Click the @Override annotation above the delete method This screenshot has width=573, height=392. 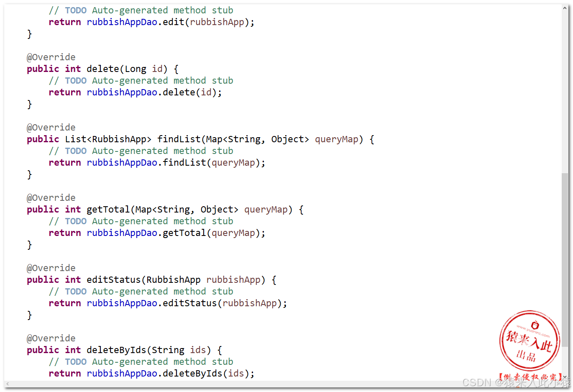click(x=51, y=57)
